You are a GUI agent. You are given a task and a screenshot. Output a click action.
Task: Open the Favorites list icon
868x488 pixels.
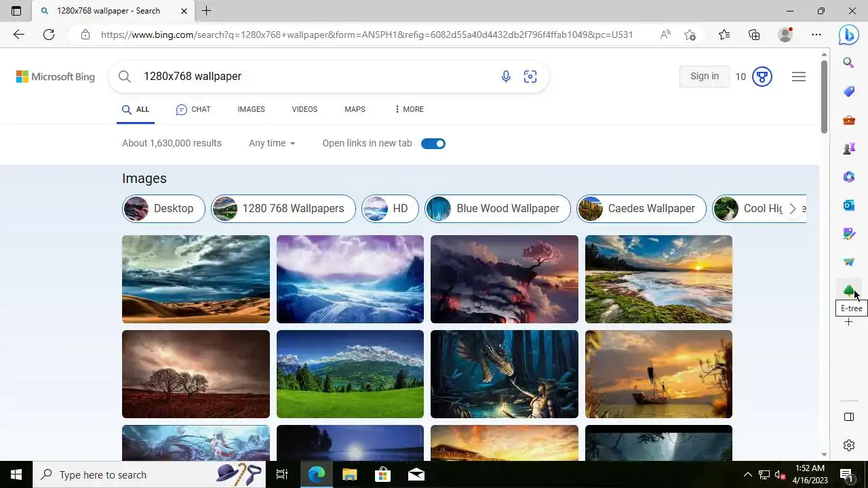[724, 35]
